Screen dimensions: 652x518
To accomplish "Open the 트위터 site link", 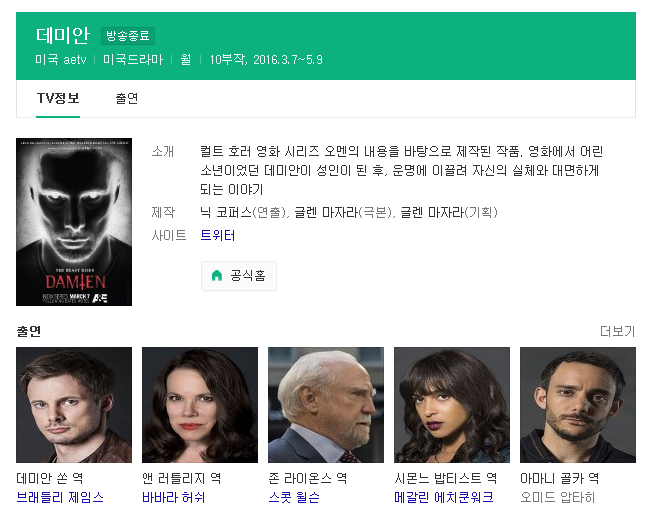I will (x=217, y=235).
